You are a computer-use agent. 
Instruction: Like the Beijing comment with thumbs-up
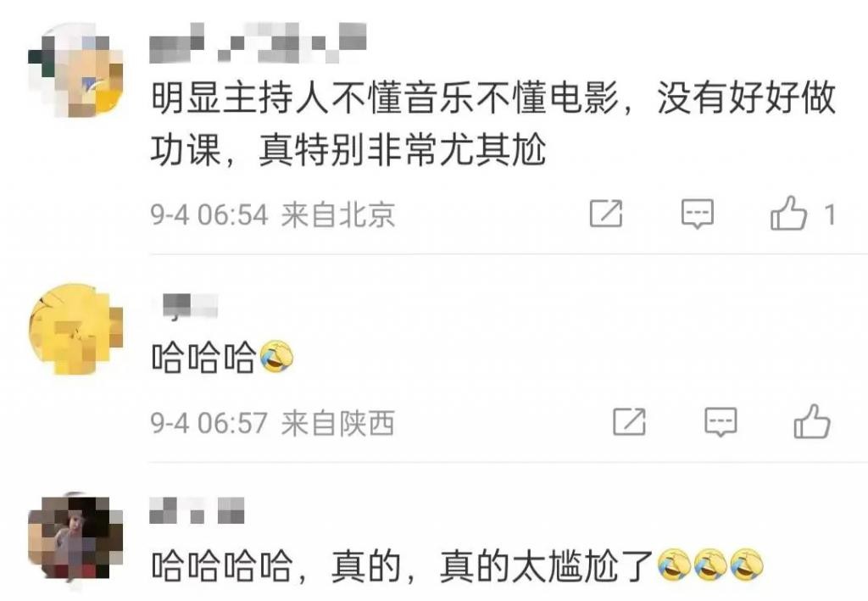[x=788, y=213]
